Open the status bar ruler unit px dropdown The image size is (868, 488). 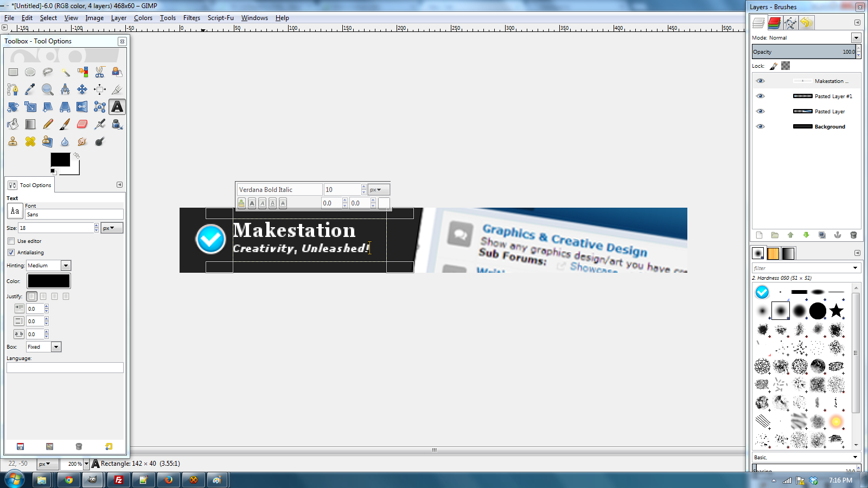point(48,464)
